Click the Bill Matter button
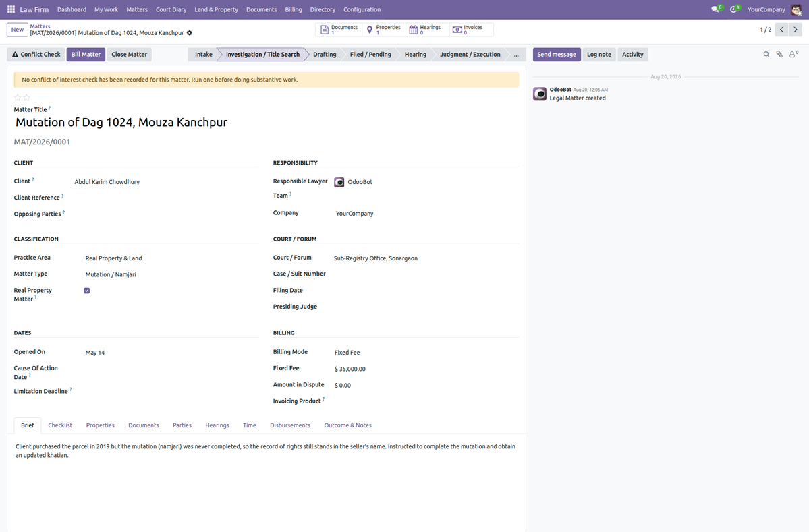The height and width of the screenshot is (532, 809). (x=86, y=55)
